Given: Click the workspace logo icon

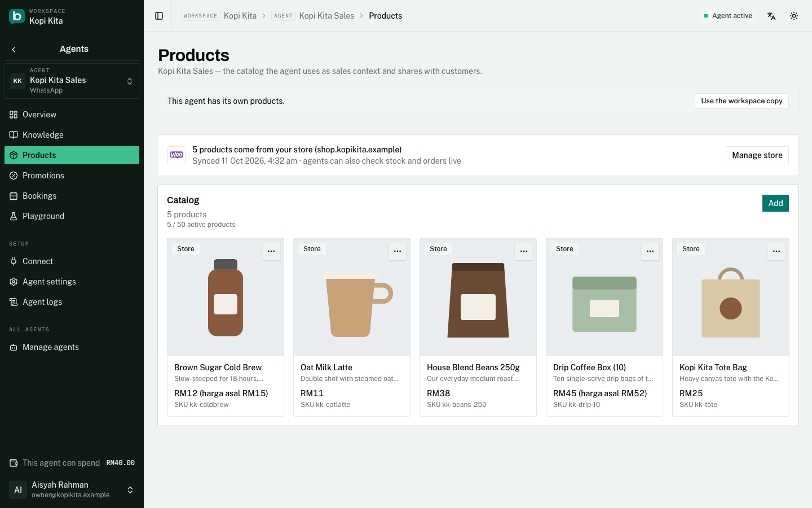Looking at the screenshot, I should pos(17,16).
